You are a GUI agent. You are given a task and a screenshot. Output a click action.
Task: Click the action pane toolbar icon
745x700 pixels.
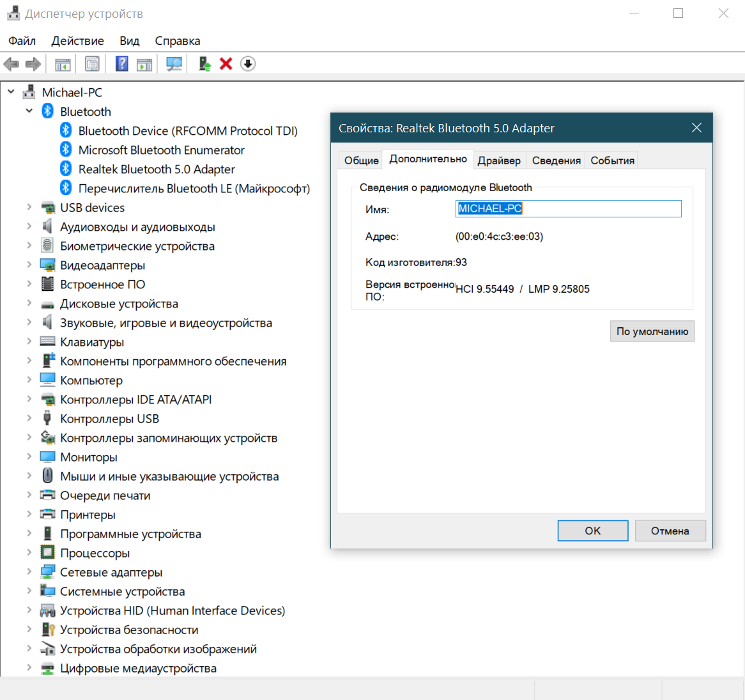[x=144, y=64]
